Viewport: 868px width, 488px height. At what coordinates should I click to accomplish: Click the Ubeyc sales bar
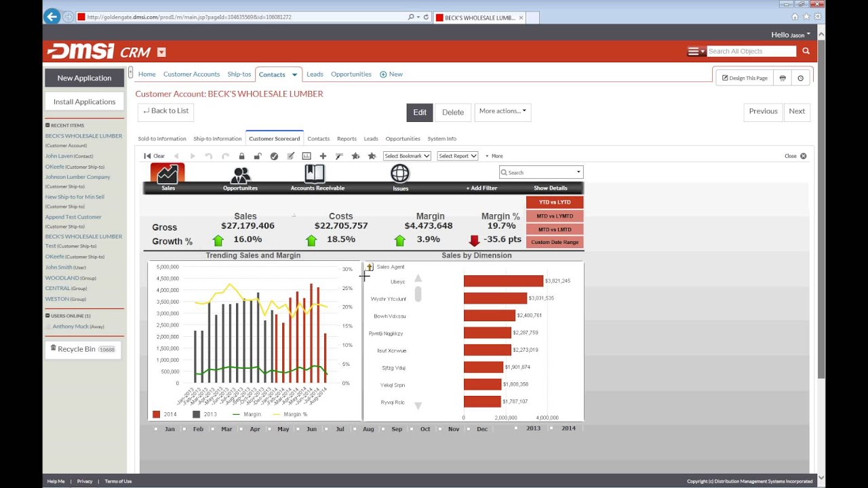click(503, 281)
